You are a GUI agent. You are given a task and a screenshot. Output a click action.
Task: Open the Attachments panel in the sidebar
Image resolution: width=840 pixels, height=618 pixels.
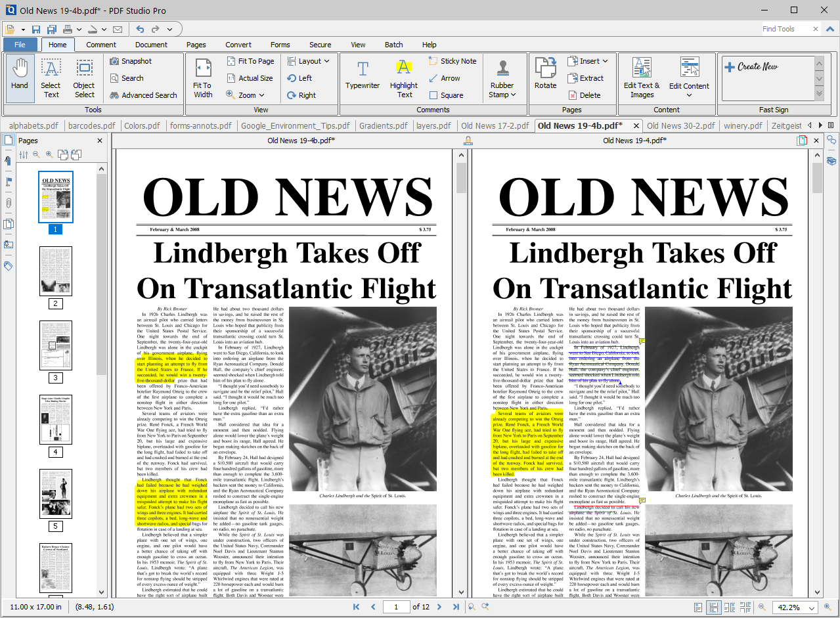click(x=8, y=203)
